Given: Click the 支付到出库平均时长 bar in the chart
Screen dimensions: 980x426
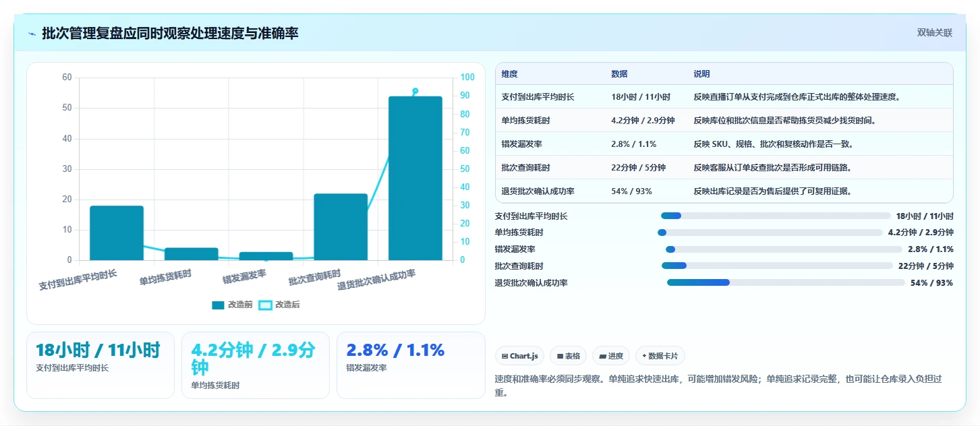Looking at the screenshot, I should 117,233.
